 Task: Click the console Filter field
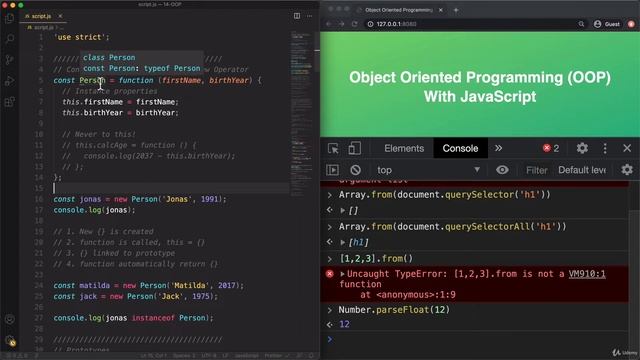(x=536, y=170)
